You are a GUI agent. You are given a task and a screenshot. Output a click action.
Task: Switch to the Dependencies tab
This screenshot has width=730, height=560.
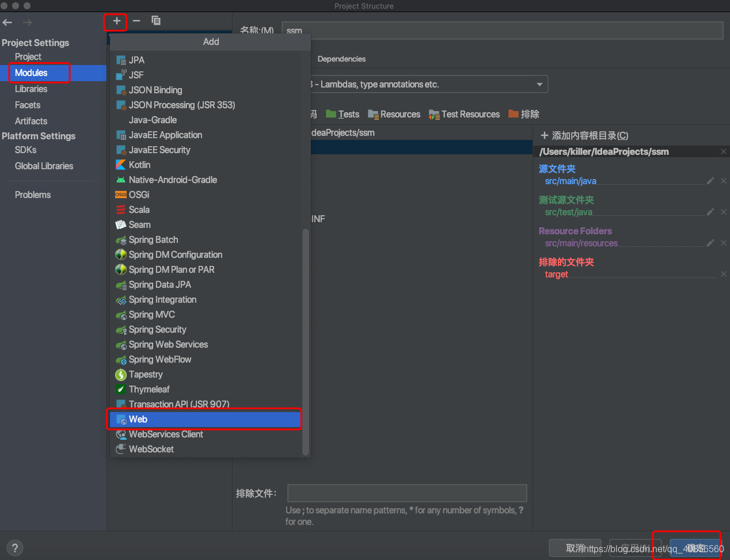point(341,59)
